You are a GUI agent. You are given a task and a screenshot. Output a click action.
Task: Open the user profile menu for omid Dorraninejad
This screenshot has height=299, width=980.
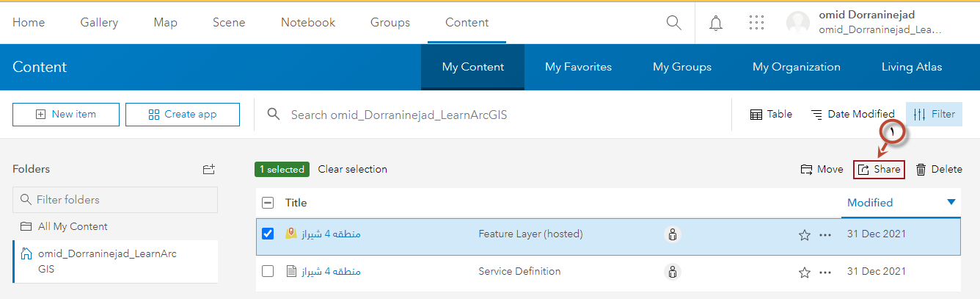(866, 23)
